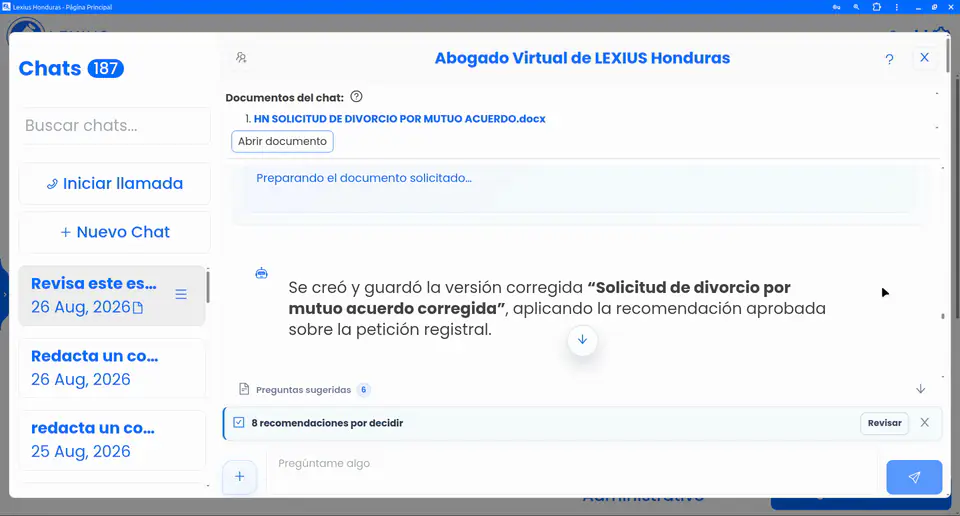
Task: Open the extensions puzzle icon in title bar
Action: pos(877,7)
